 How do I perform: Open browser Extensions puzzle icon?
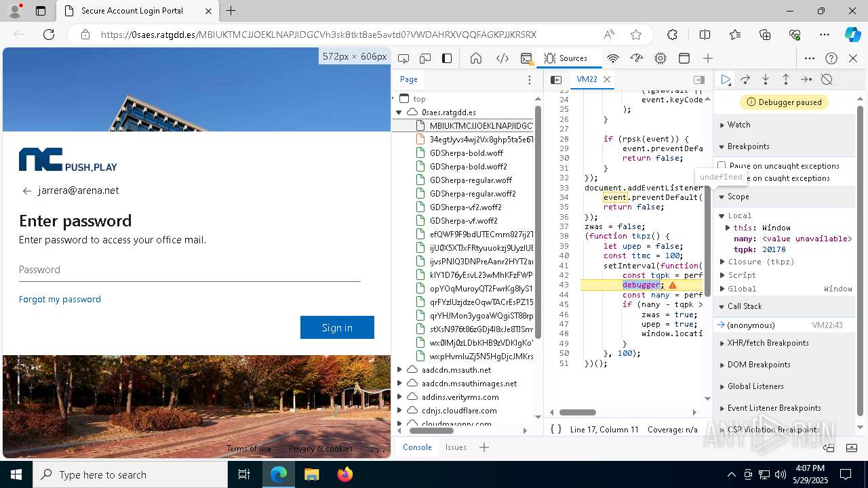tap(672, 35)
